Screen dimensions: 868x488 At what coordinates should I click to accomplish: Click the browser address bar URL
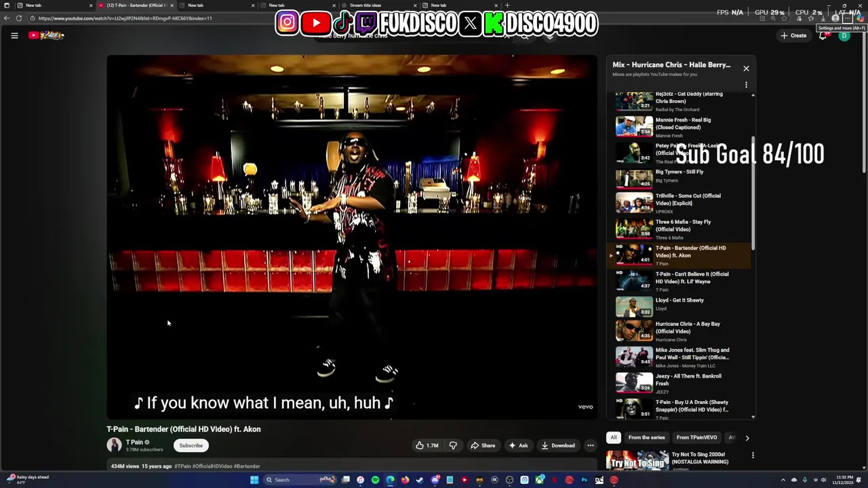pos(125,18)
